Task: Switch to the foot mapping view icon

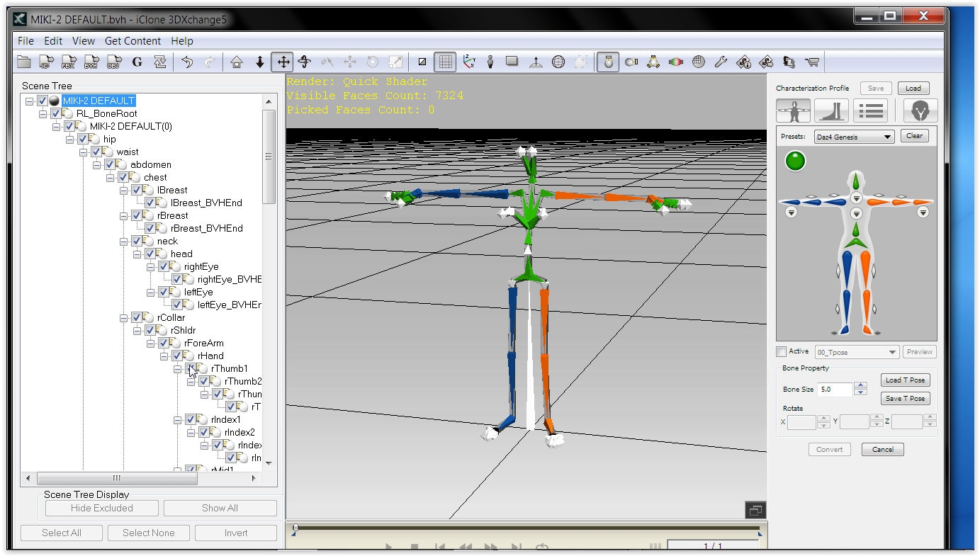Action: pyautogui.click(x=831, y=110)
